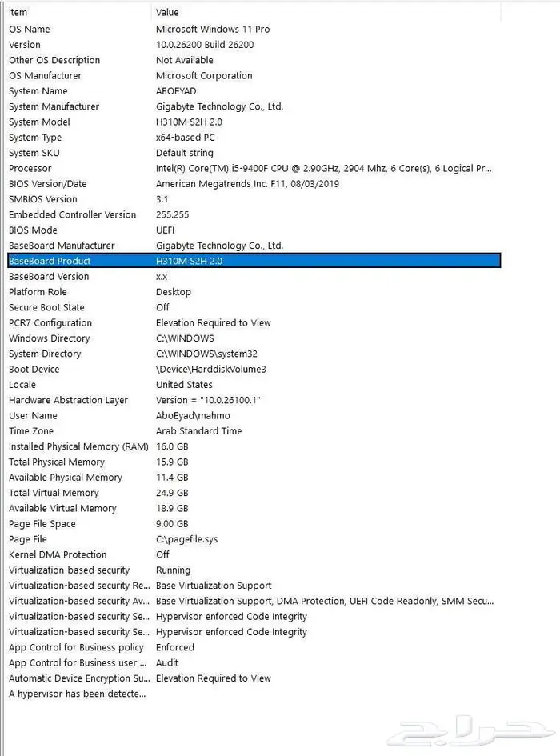This screenshot has width=560, height=756.
Task: Click the Enforced policy value
Action: click(175, 647)
